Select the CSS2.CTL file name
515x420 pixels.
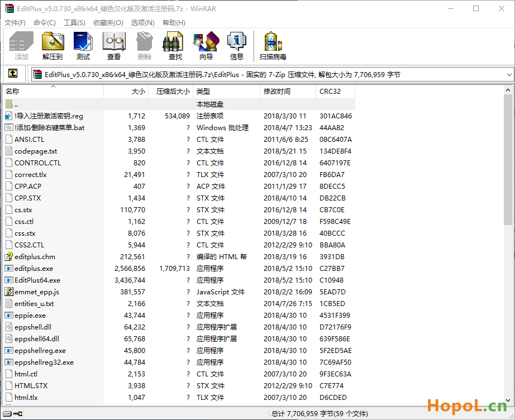pos(29,245)
